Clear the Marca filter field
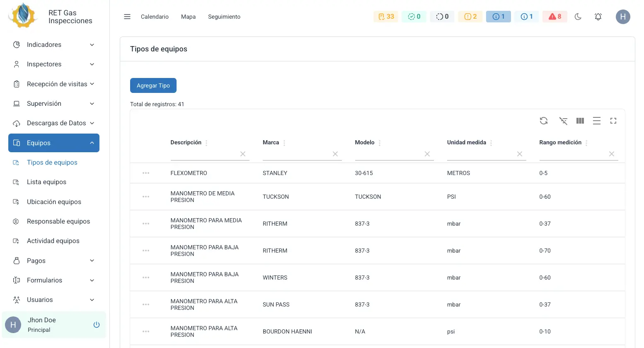Image resolution: width=644 pixels, height=348 pixels. [x=335, y=154]
